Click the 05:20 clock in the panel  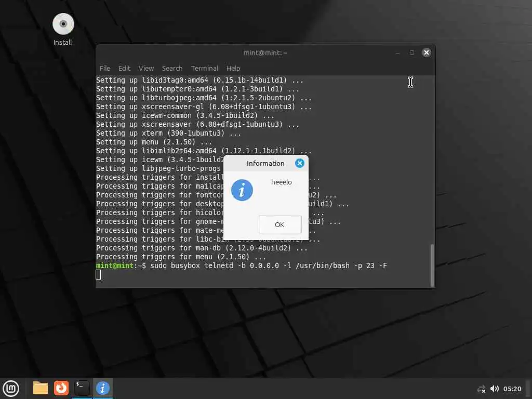coord(512,389)
